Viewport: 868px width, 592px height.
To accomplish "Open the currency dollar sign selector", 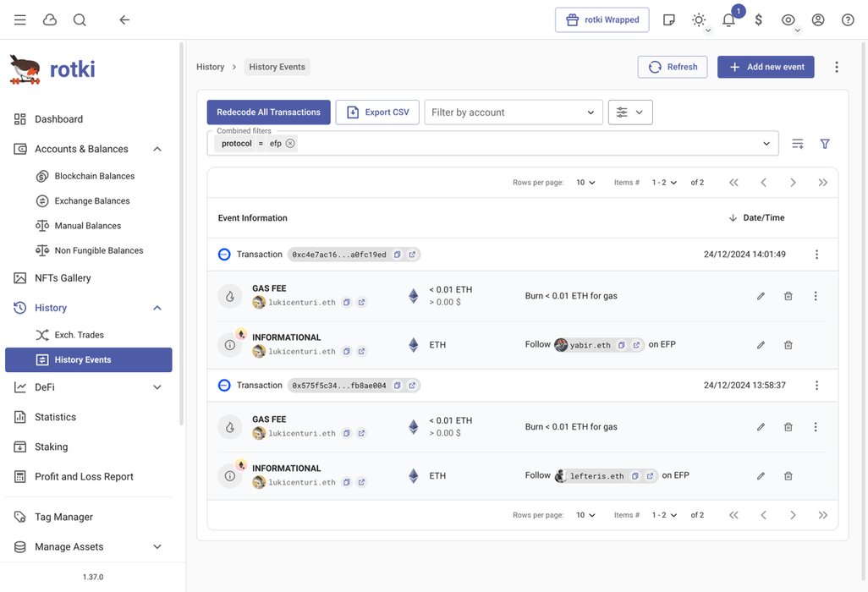I will [x=759, y=20].
